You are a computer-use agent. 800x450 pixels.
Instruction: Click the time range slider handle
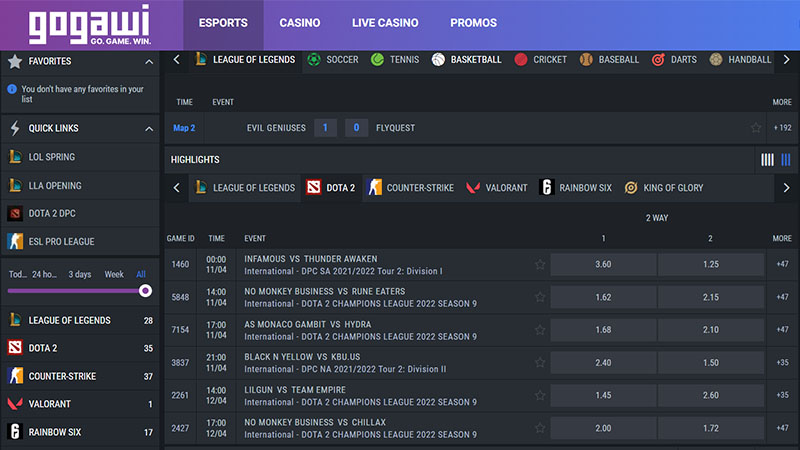[x=145, y=291]
